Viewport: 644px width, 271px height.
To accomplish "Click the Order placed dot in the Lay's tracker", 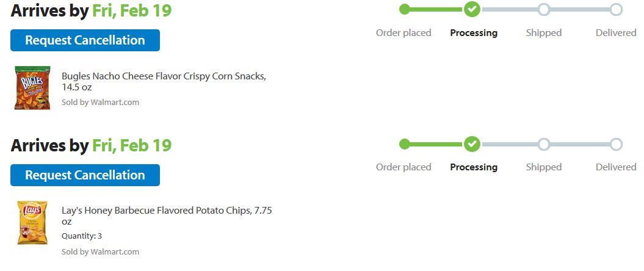I will [x=404, y=144].
